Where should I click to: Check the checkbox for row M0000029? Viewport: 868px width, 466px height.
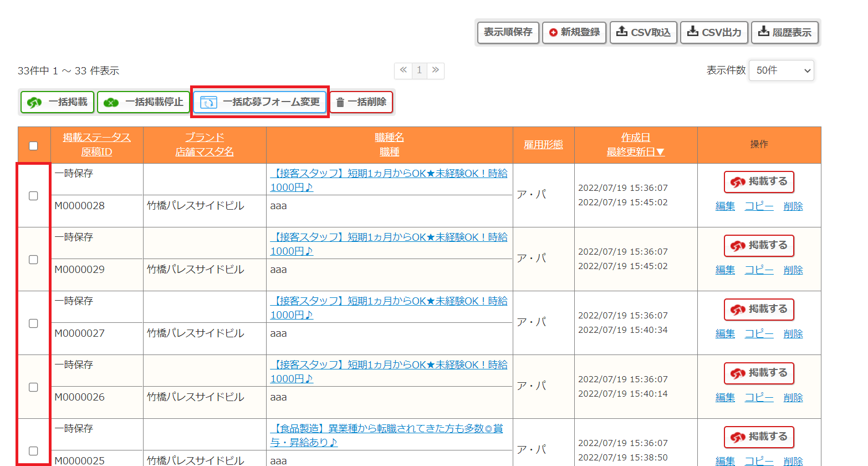34,259
